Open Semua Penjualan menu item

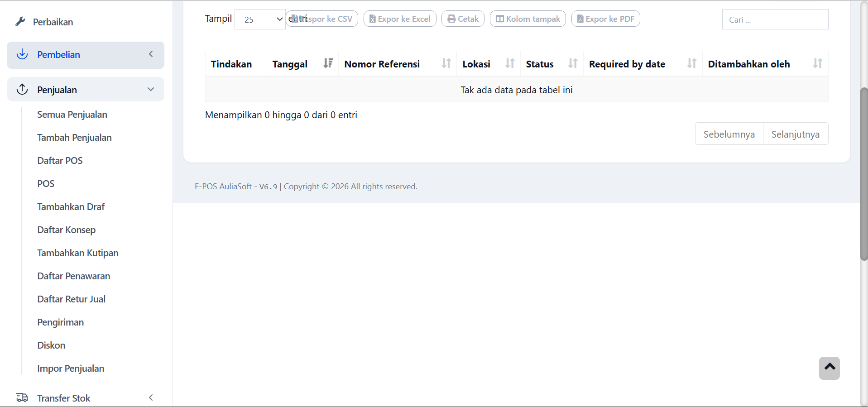pyautogui.click(x=72, y=115)
